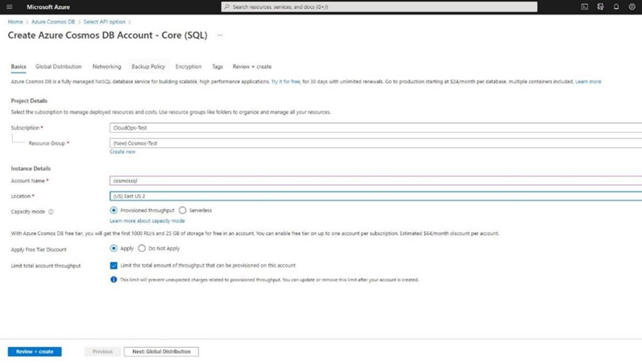Viewport: 642px width, 364px height.
Task: Uncheck the limit total account throughput checkbox
Action: (114, 265)
